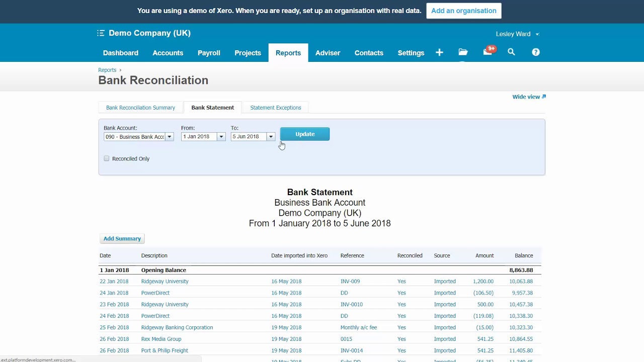The image size is (644, 362).
Task: Switch to Statement Exceptions tab
Action: coord(276,108)
